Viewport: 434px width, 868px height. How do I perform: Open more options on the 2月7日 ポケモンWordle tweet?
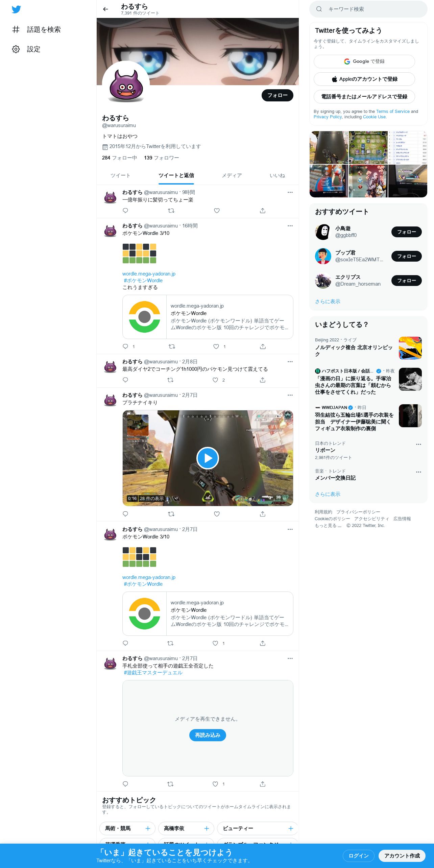click(x=290, y=529)
